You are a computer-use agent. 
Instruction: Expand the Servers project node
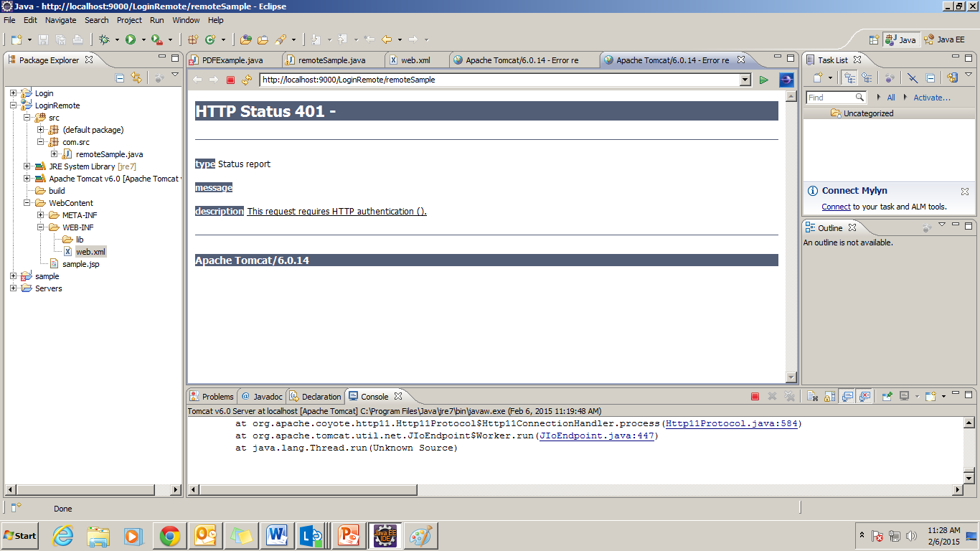(13, 288)
